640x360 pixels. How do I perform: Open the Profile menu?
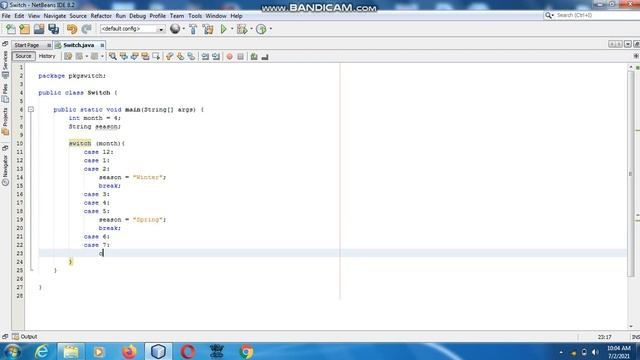pyautogui.click(x=158, y=16)
